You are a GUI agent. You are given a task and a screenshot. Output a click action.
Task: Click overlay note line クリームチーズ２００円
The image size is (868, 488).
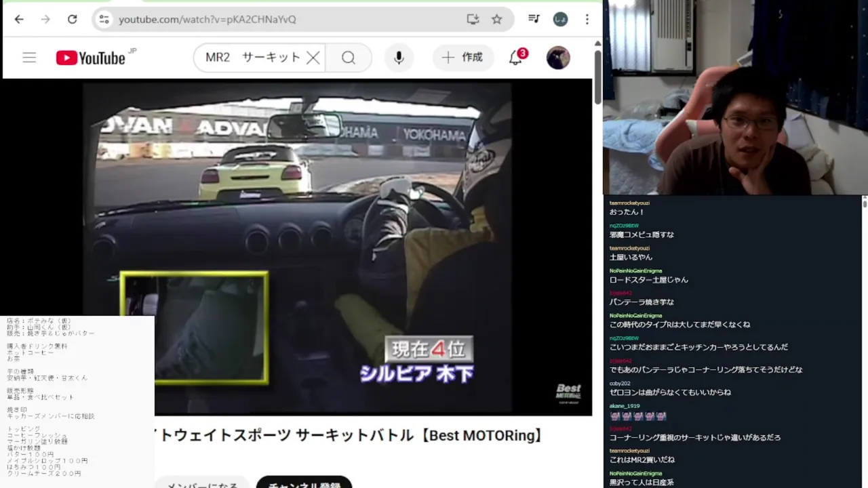pyautogui.click(x=44, y=474)
